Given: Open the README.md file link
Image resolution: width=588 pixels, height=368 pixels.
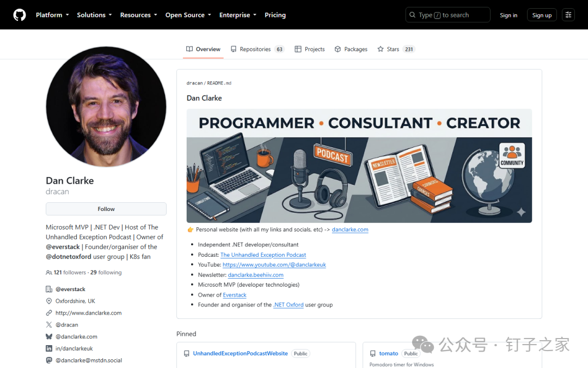Looking at the screenshot, I should pos(219,83).
